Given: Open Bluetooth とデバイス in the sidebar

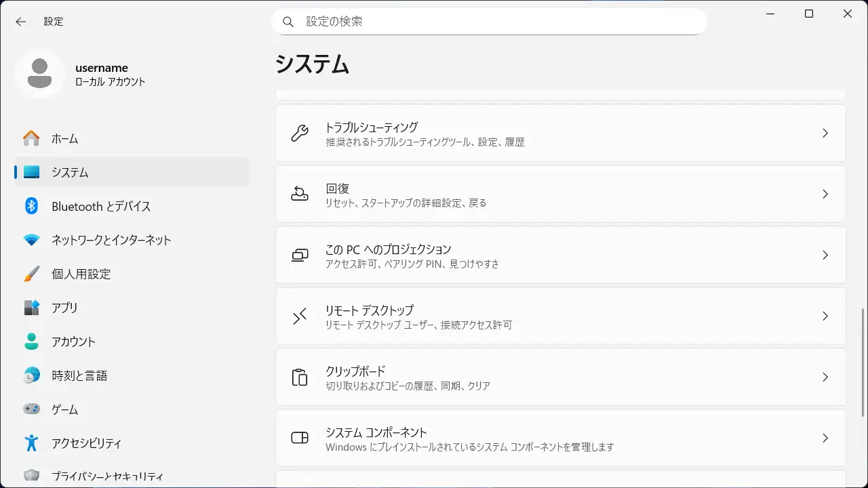Looking at the screenshot, I should tap(101, 206).
